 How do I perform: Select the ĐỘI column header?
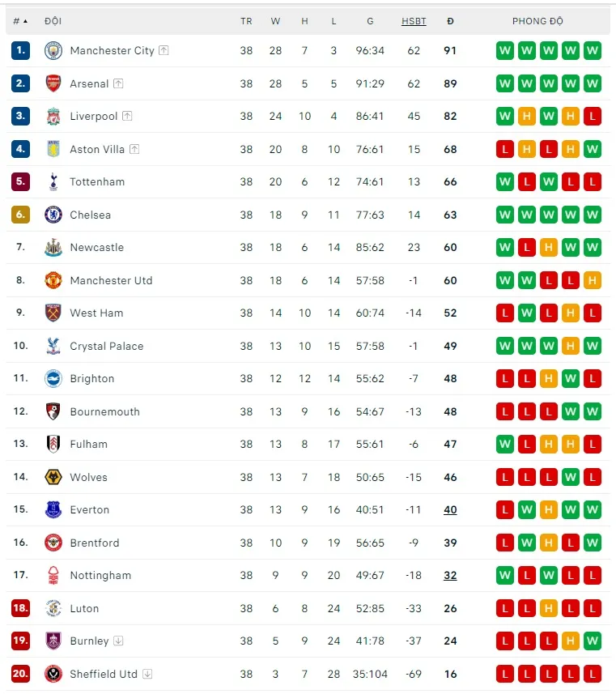(x=53, y=21)
